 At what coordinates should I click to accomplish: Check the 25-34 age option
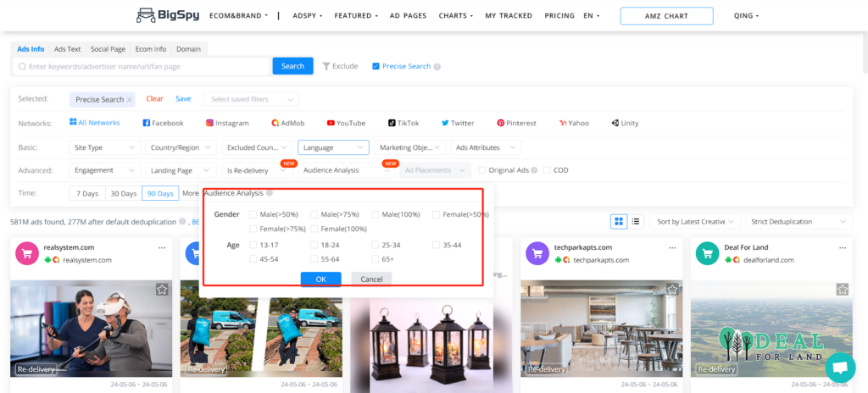(x=376, y=245)
